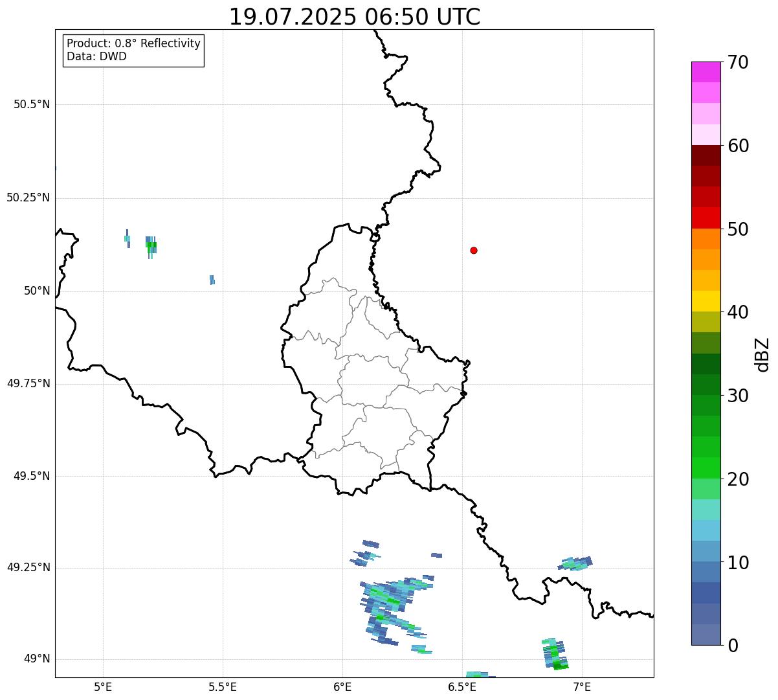Click the 49.25°N latitude label
This screenshot has width=778, height=700.
tap(28, 568)
